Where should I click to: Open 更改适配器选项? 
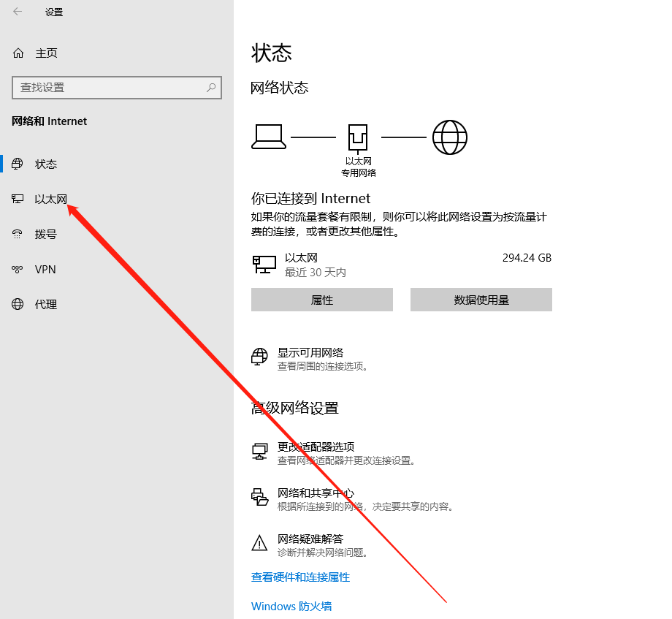click(316, 447)
